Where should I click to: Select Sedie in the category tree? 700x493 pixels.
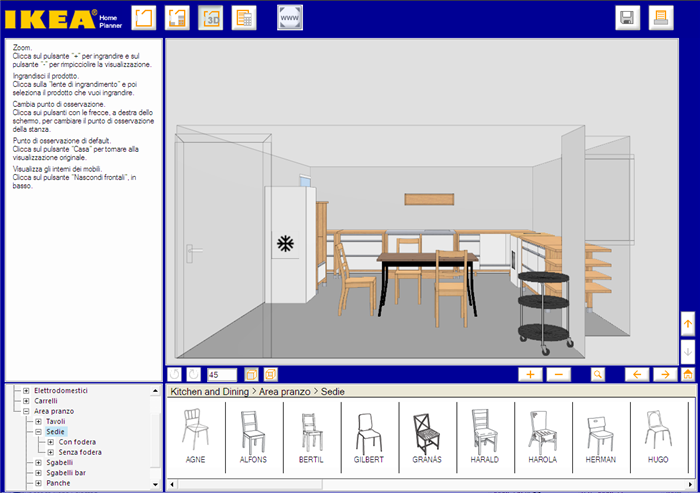55,432
